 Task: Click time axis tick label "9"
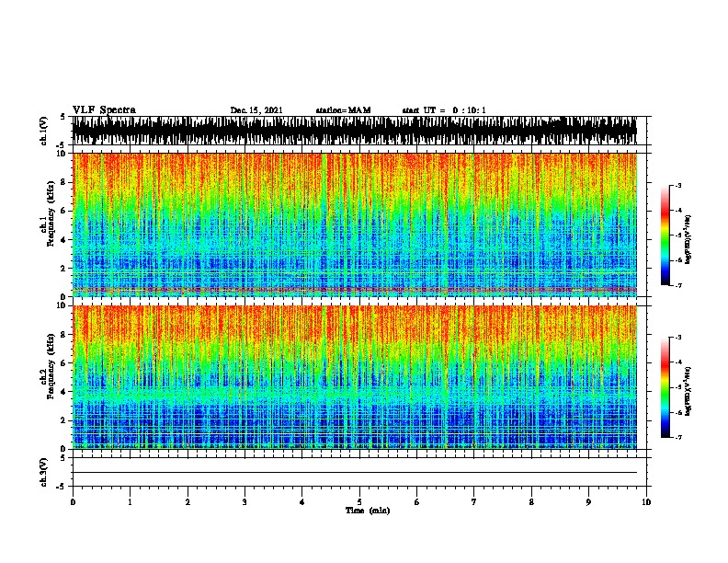[588, 502]
